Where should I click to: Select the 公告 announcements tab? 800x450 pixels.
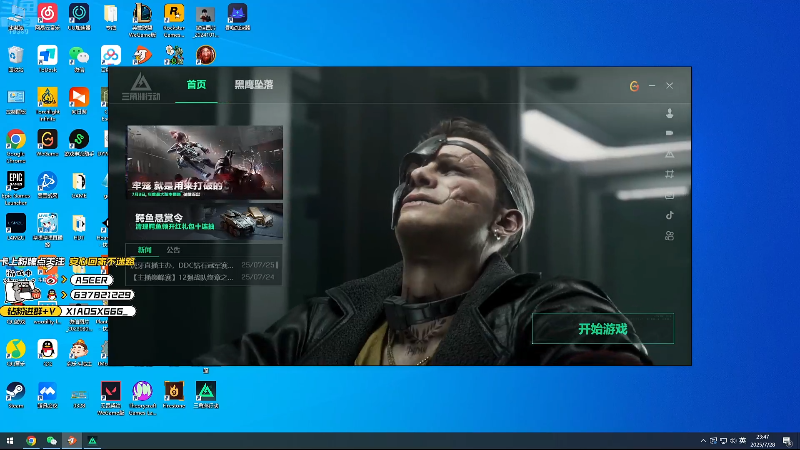[x=173, y=249]
